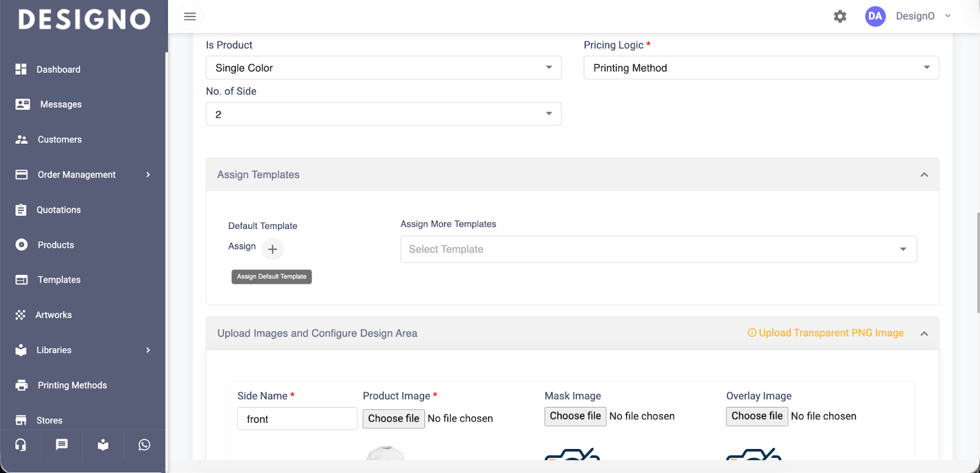The image size is (980, 473).
Task: Open settings via the gear icon
Action: (840, 17)
